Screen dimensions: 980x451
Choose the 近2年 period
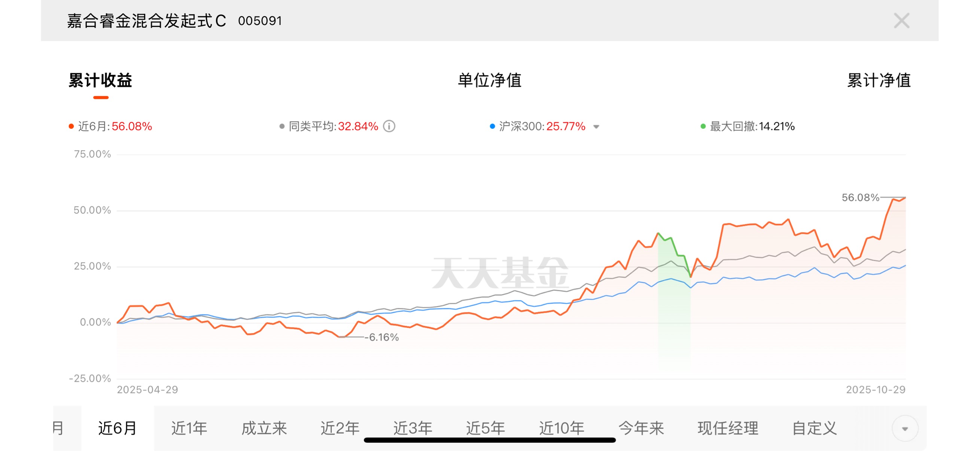(340, 428)
